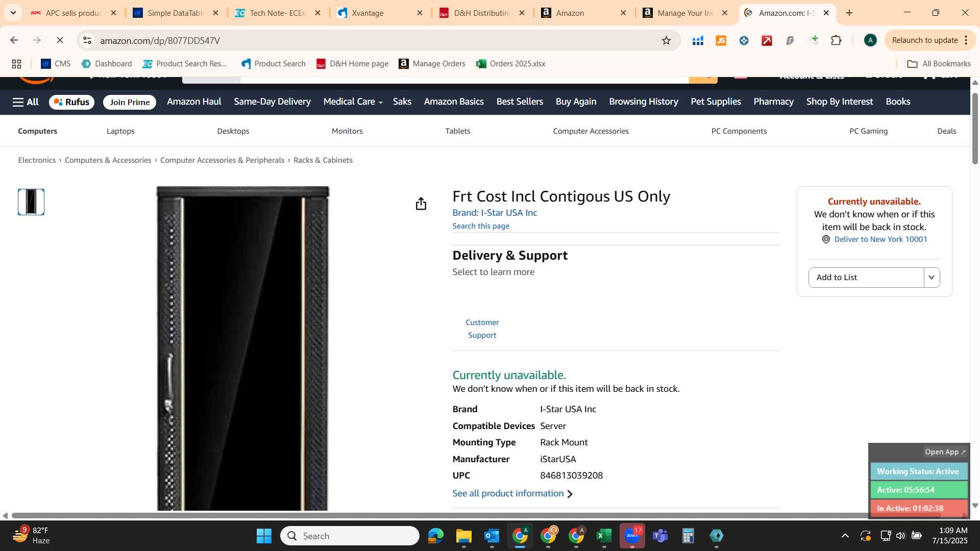The height and width of the screenshot is (551, 980).
Task: Click Customer Support link
Action: [482, 329]
